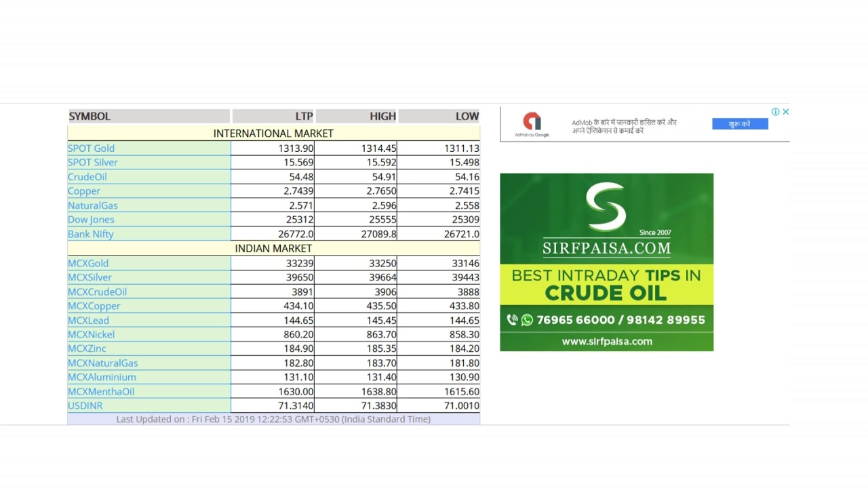Click the phone call icon in banner
The height and width of the screenshot is (488, 868).
tap(512, 320)
